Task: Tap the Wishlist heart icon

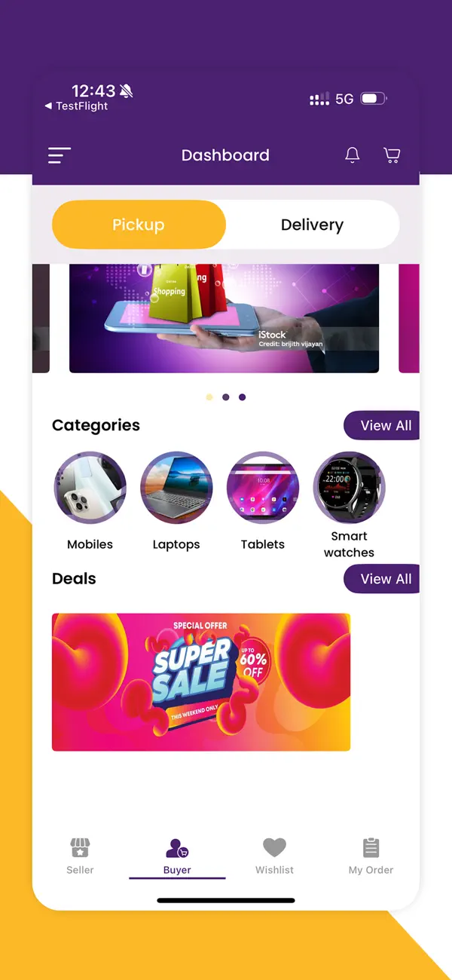Action: tap(274, 847)
